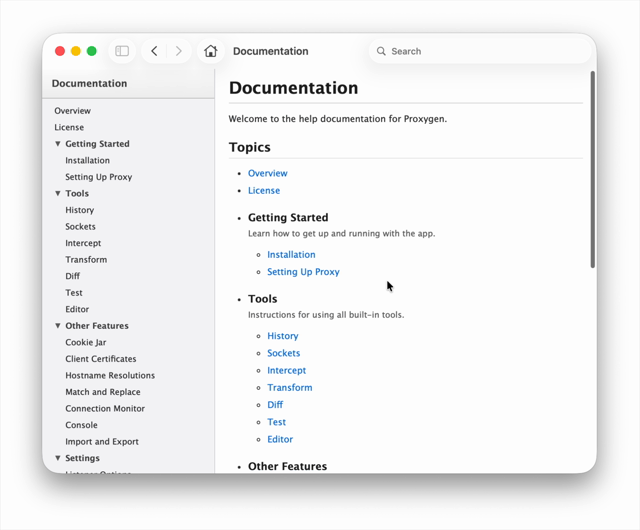Click the Settings sidebar heading
The width and height of the screenshot is (640, 530).
point(82,458)
